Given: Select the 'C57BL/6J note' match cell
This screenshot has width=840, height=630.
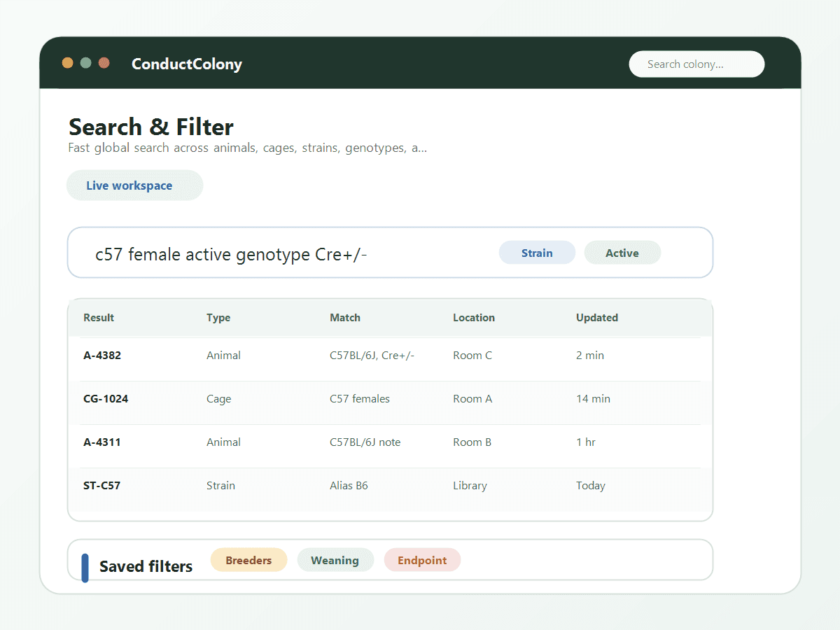Looking at the screenshot, I should (x=365, y=442).
